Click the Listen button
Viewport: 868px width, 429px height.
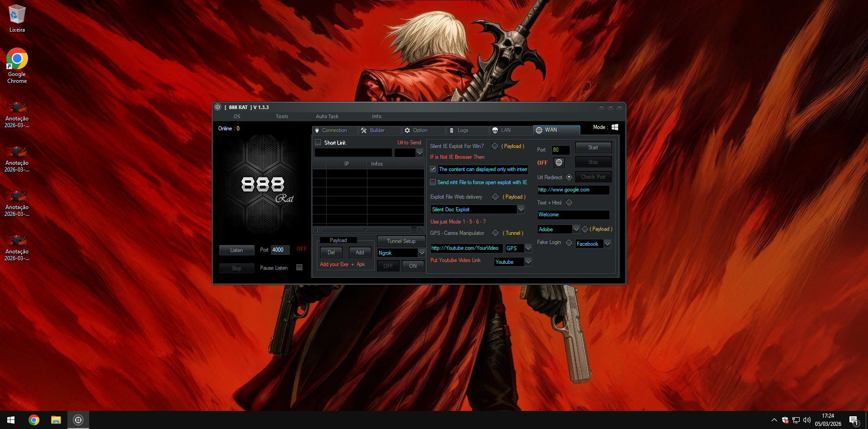[x=236, y=250]
